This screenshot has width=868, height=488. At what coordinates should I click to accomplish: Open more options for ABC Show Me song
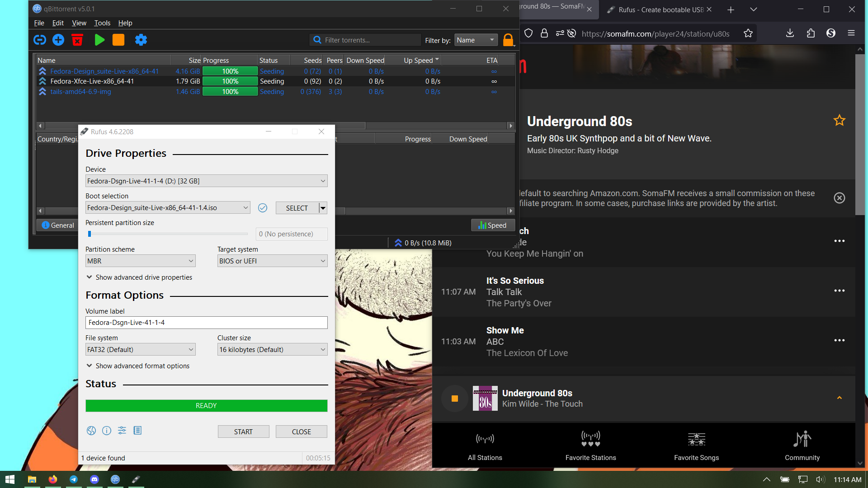pos(840,340)
